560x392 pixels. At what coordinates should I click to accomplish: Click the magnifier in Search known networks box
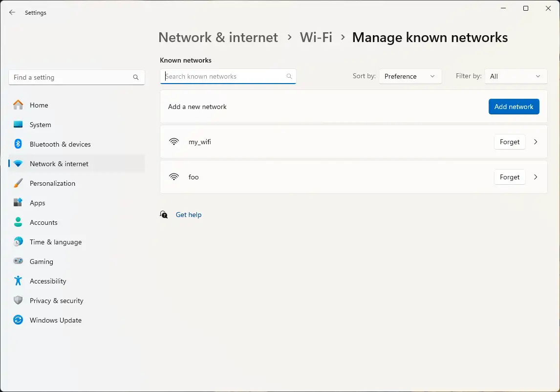coord(289,76)
